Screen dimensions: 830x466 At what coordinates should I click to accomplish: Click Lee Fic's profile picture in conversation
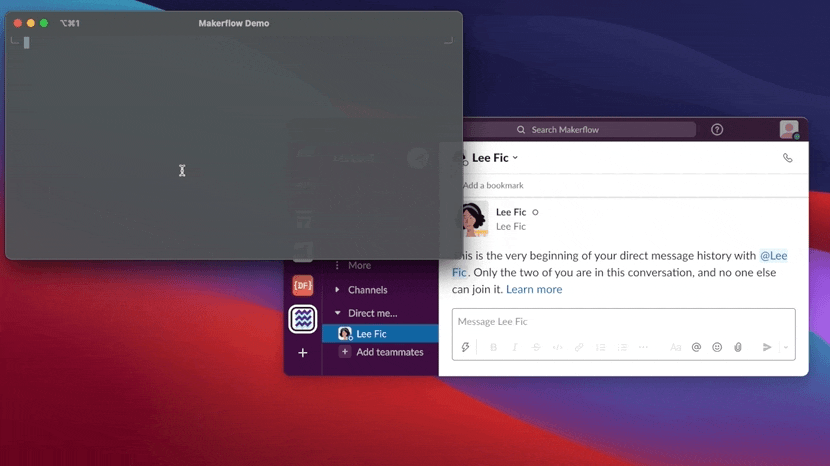(x=473, y=219)
